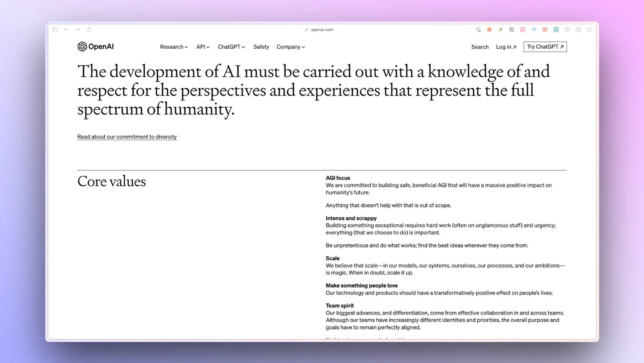Toggle the browser sidebar icon at the top left
This screenshot has height=363, width=644.
click(x=55, y=29)
